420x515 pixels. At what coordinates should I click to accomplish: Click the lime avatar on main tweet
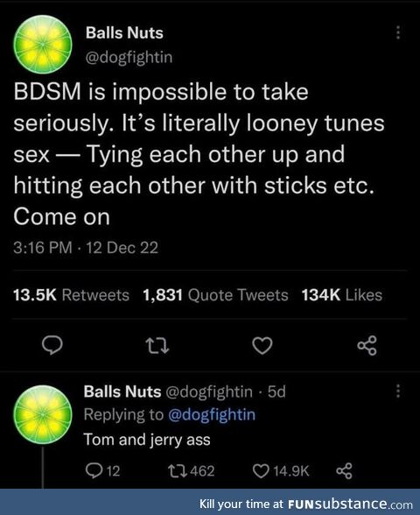click(x=43, y=44)
